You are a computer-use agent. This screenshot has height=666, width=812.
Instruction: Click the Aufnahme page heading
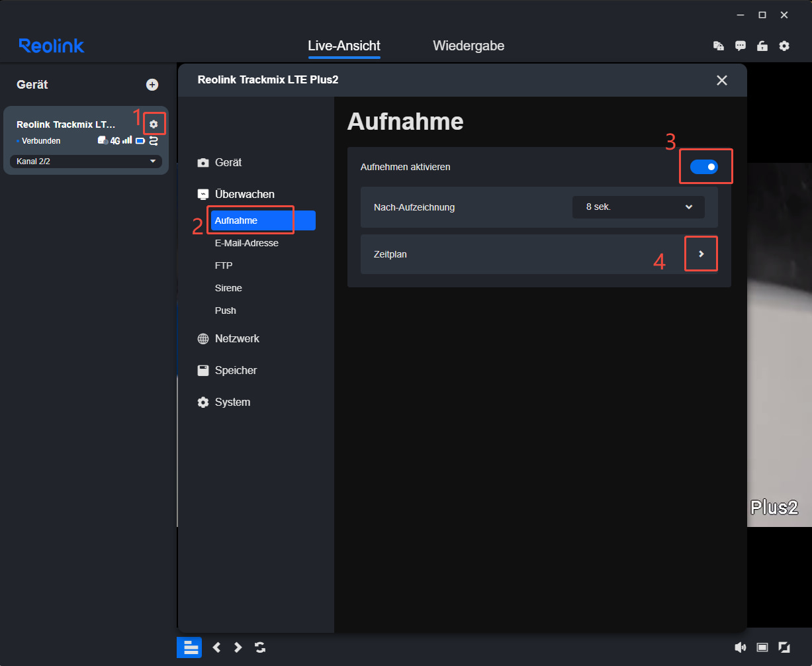click(405, 122)
